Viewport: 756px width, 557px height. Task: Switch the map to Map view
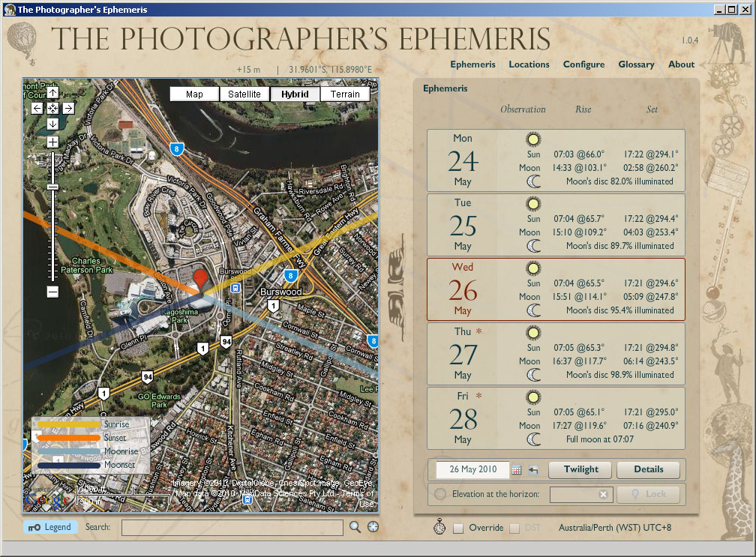[194, 94]
